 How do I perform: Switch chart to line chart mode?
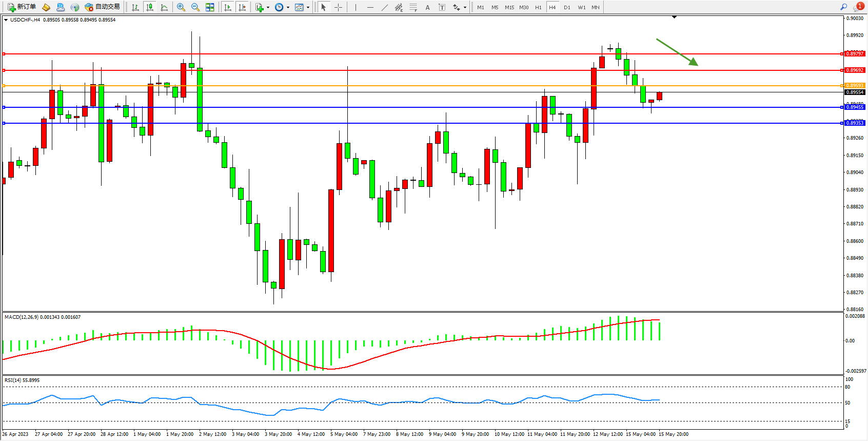(164, 7)
